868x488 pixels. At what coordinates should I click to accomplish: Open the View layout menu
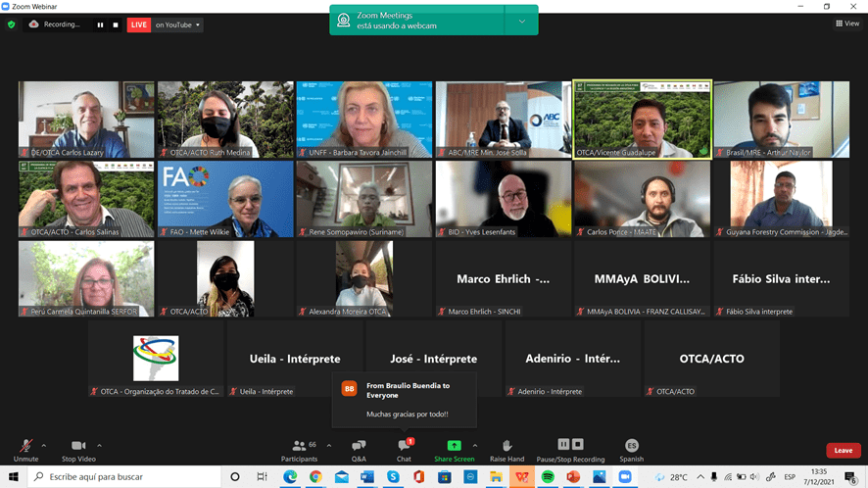point(847,24)
